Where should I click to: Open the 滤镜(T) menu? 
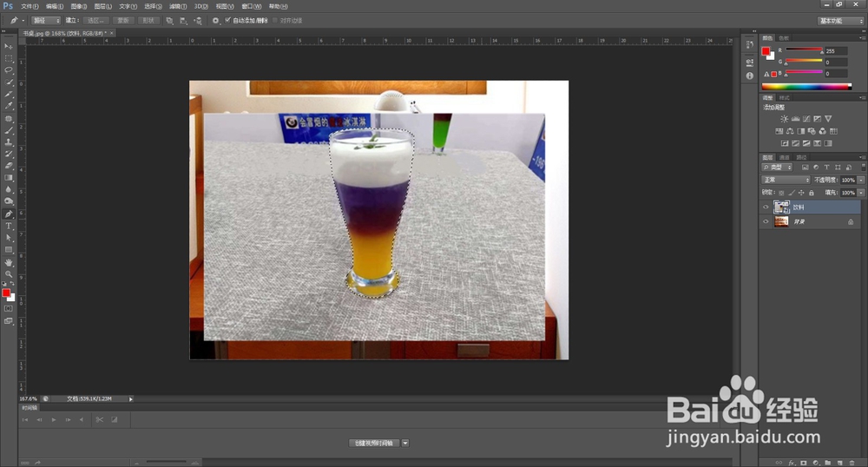click(x=178, y=7)
